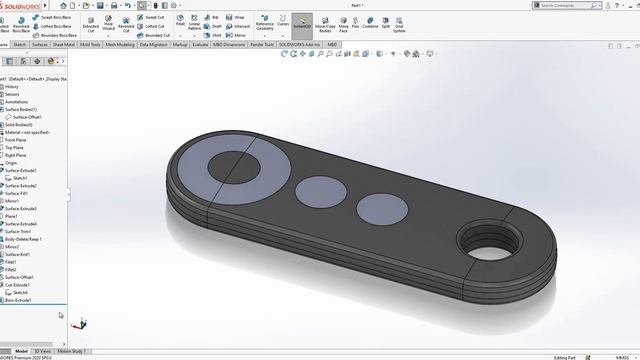
Task: Click the Mirror tool in the ribbon
Action: point(236,35)
